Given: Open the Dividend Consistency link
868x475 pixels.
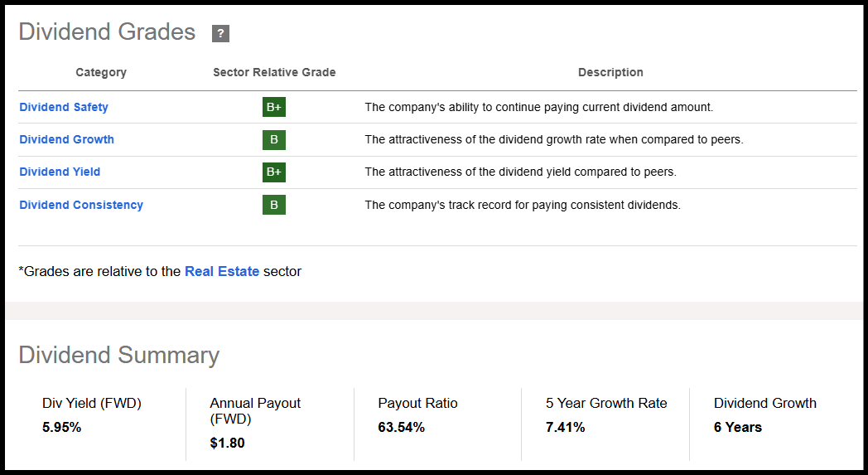Looking at the screenshot, I should point(81,205).
